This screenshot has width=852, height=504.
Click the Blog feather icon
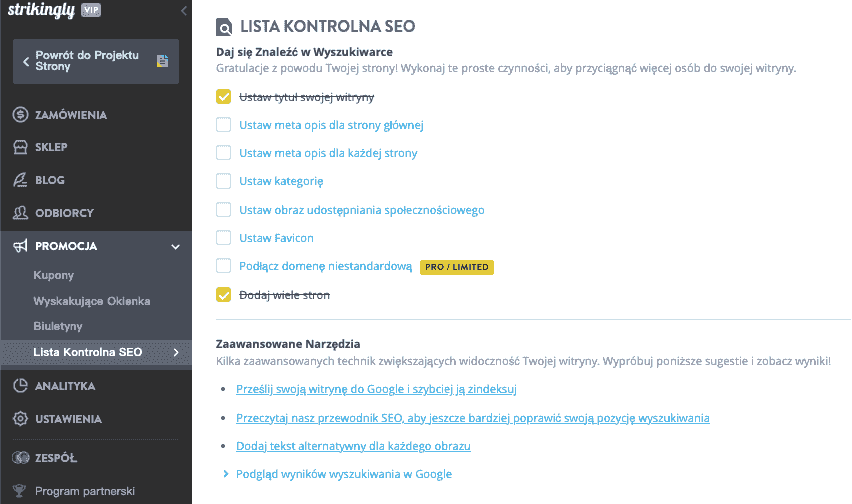[20, 180]
